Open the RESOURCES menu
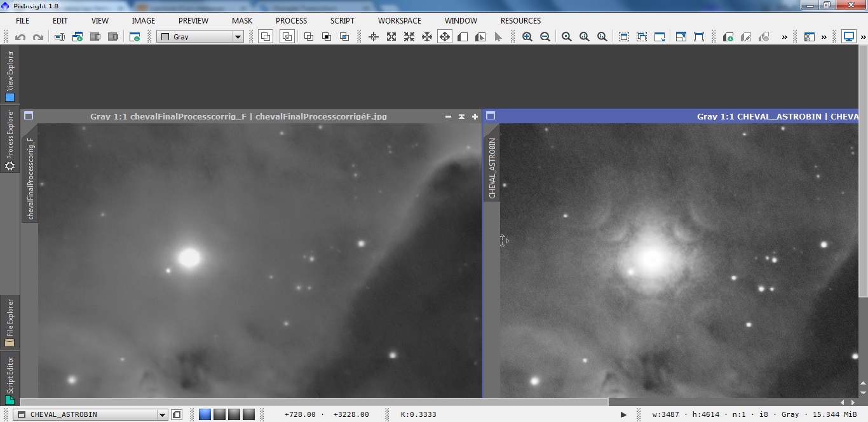The height and width of the screenshot is (422, 868). click(x=520, y=20)
